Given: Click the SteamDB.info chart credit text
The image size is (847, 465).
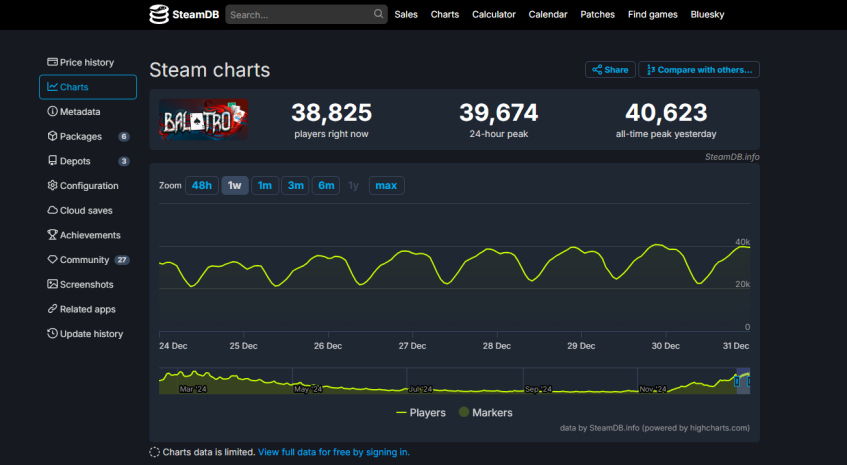Looking at the screenshot, I should click(x=732, y=157).
